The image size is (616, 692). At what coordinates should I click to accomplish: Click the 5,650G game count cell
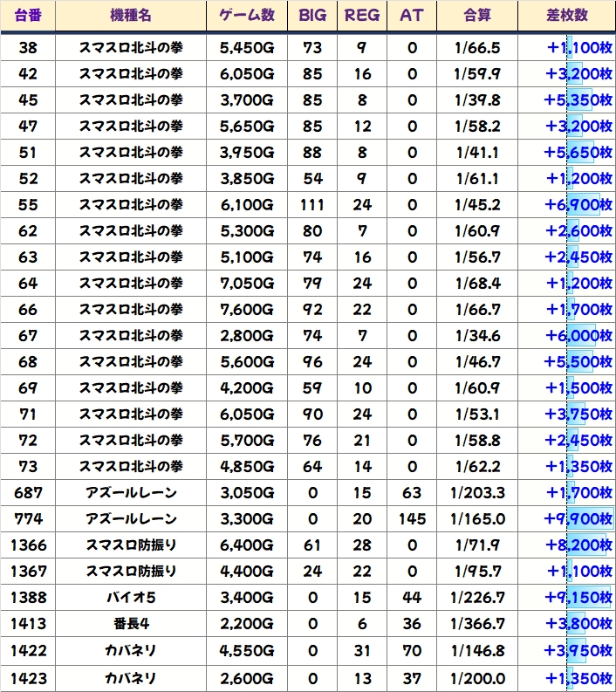247,127
